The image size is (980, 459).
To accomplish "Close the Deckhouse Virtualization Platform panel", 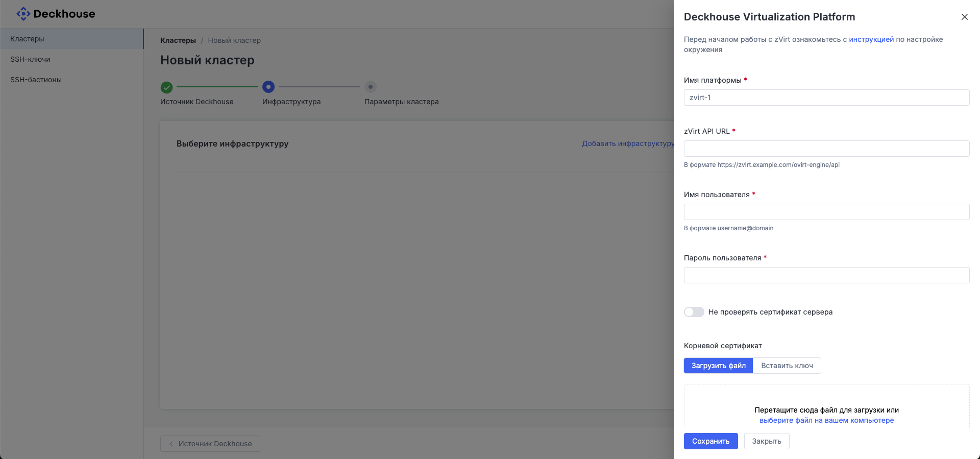I will click(964, 17).
